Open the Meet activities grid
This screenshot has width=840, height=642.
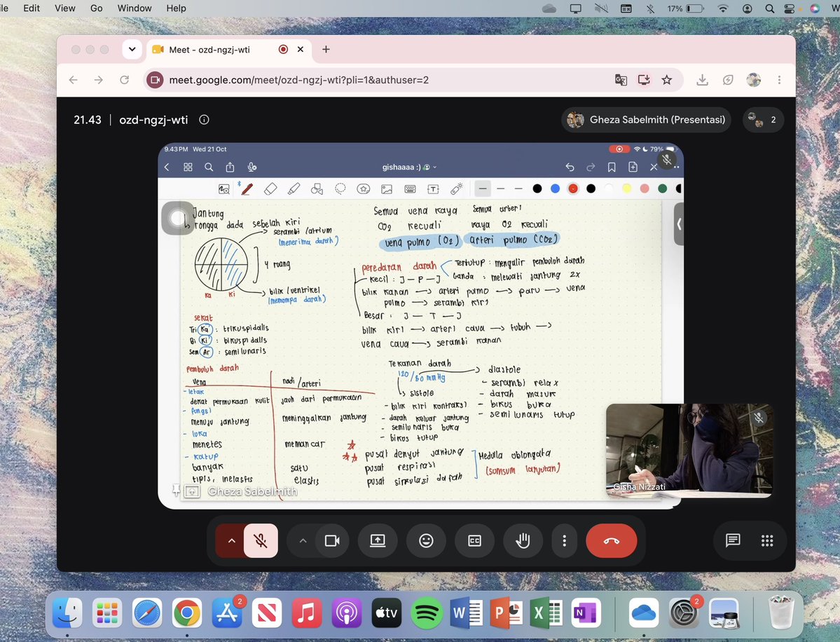(767, 540)
